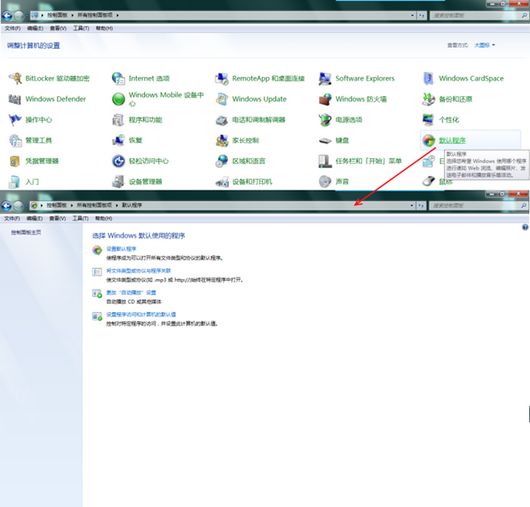The image size is (530, 507).
Task: Open the Internet 选项 icon
Action: point(118,78)
